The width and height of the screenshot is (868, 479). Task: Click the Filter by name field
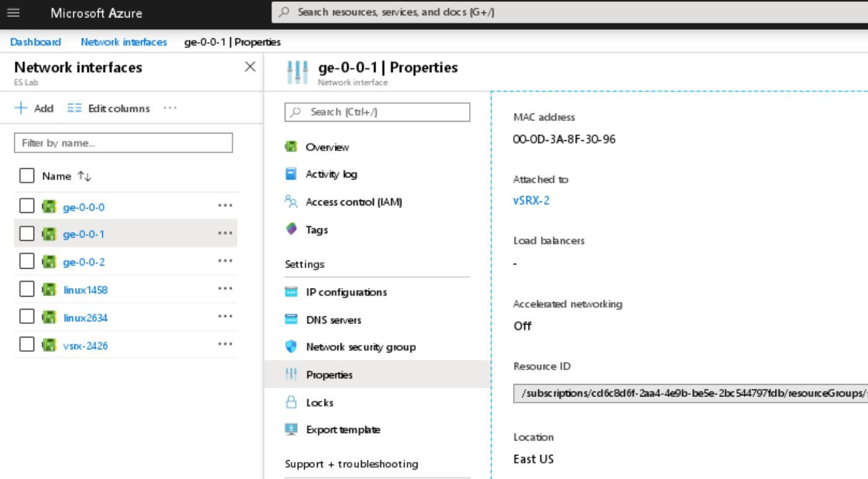pyautogui.click(x=123, y=143)
